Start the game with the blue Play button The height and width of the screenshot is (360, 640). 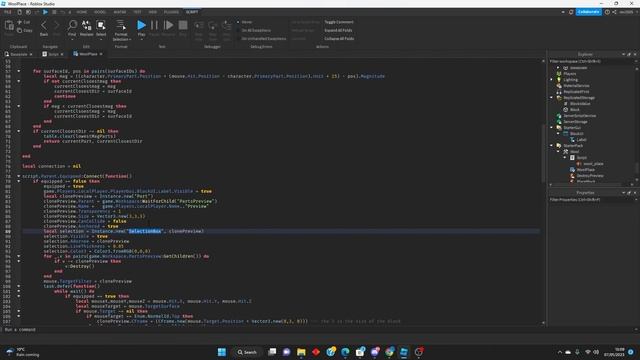click(141, 25)
